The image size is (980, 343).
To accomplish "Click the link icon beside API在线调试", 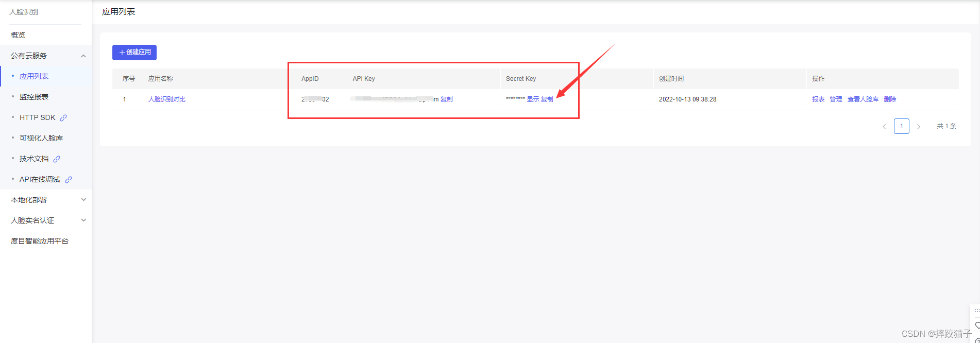I will click(69, 180).
